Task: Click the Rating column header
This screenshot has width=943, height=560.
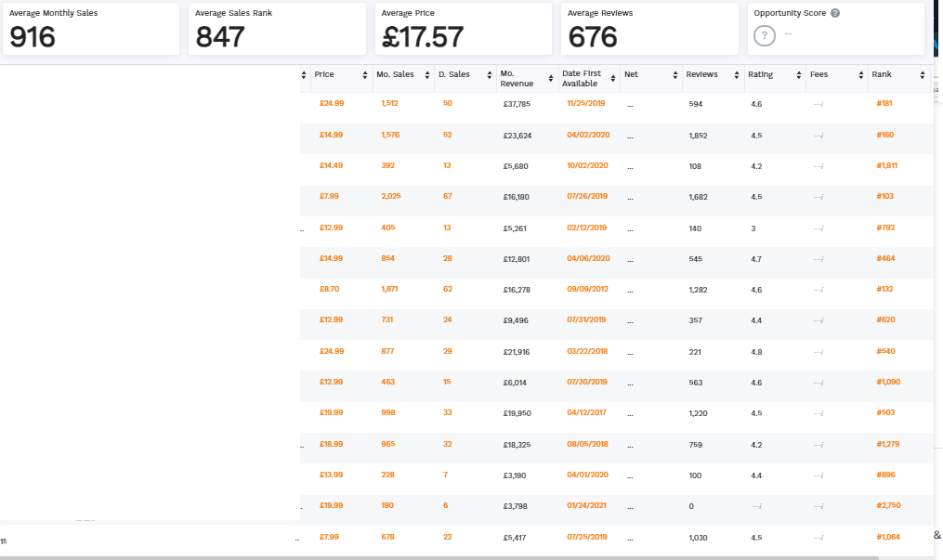Action: click(760, 74)
